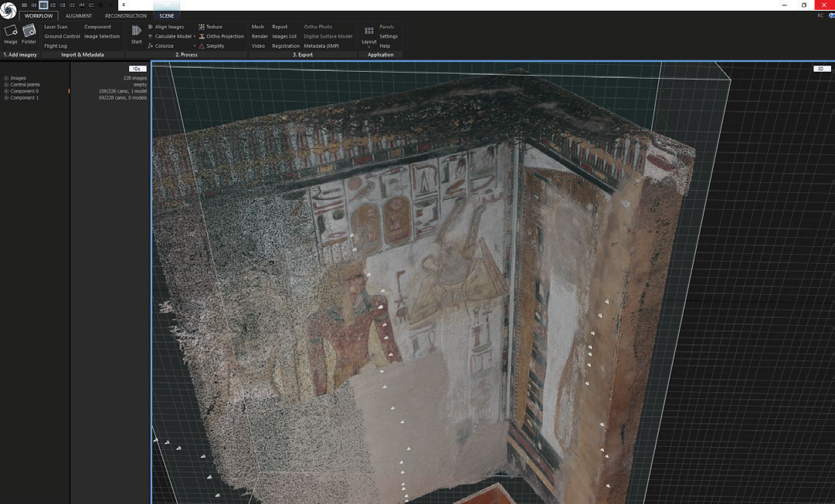The width and height of the screenshot is (835, 504).
Task: Open application Help
Action: tap(385, 46)
